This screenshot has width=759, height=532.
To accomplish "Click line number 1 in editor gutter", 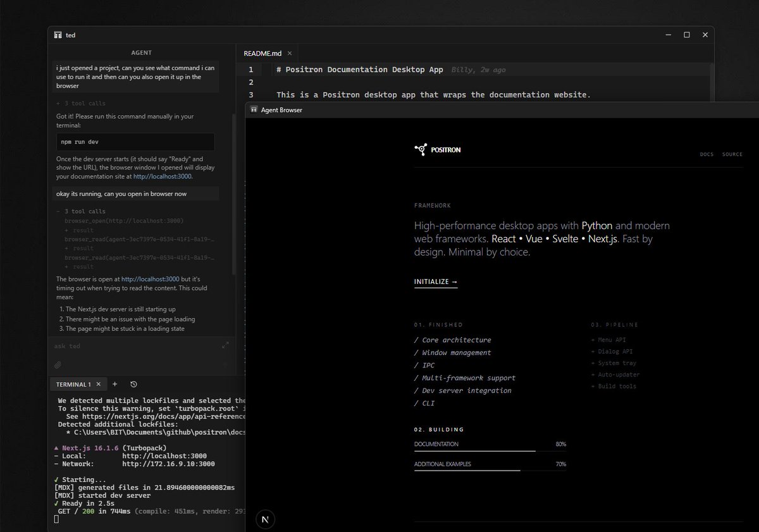I will click(x=250, y=70).
